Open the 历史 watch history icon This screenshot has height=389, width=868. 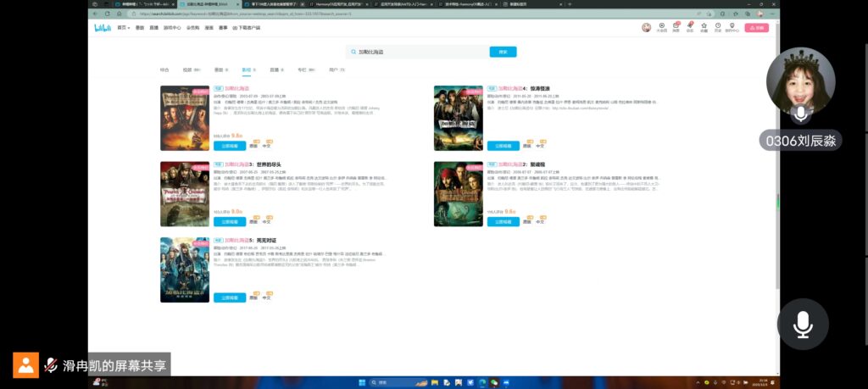point(717,27)
